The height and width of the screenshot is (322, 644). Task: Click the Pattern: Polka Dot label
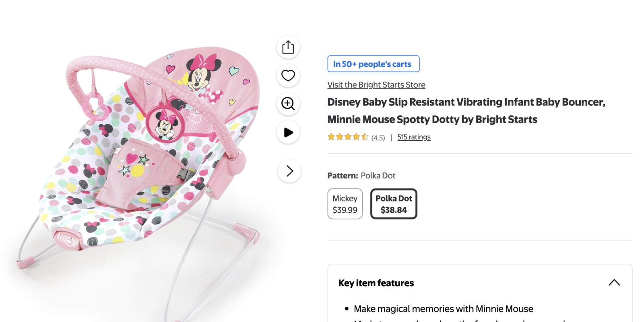pyautogui.click(x=361, y=176)
